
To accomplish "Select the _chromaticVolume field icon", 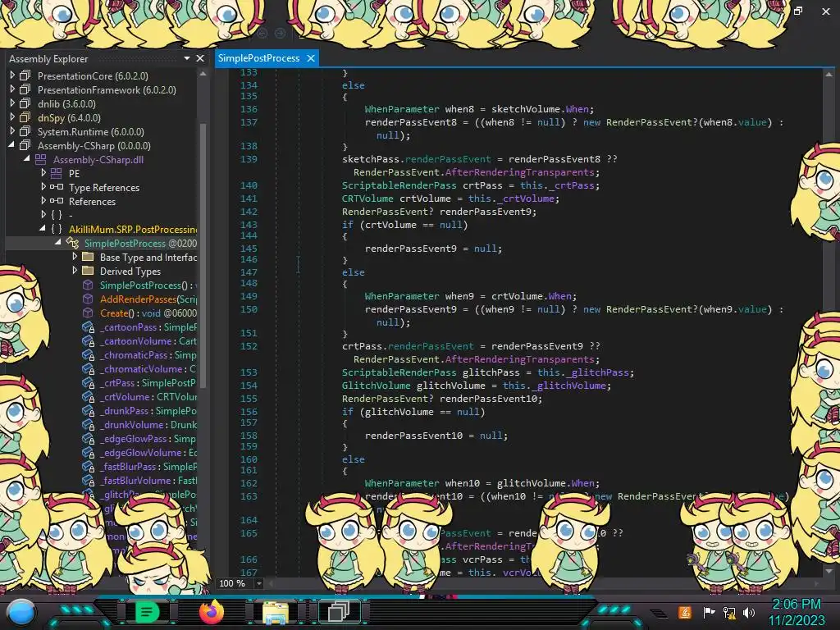I will point(89,369).
